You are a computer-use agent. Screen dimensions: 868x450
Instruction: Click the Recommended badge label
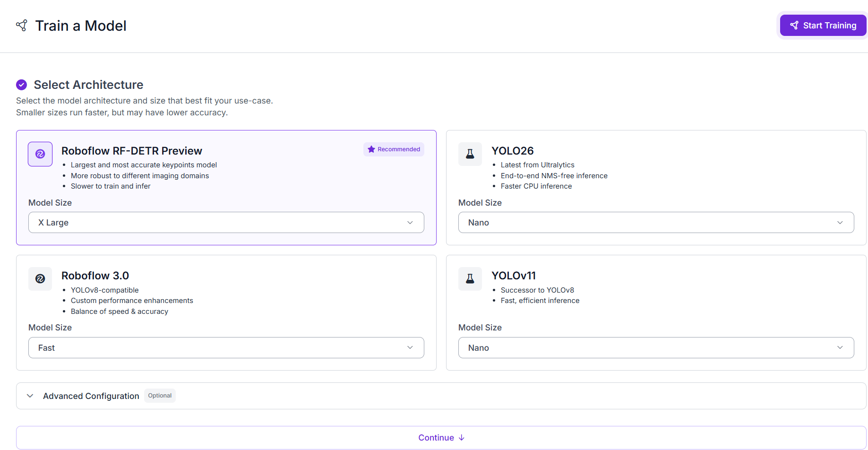click(394, 149)
